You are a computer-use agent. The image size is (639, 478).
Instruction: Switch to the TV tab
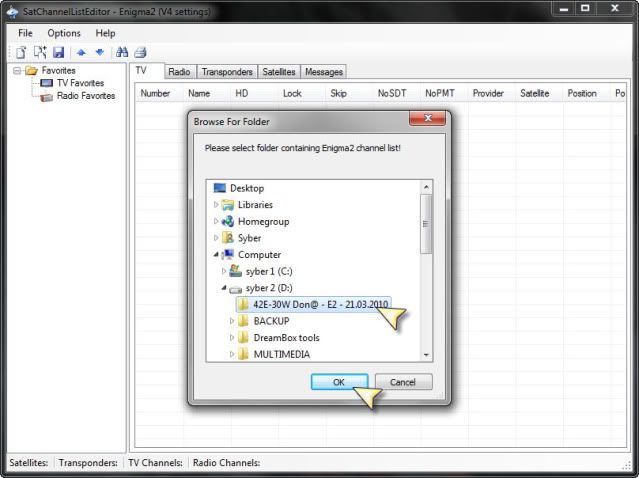pos(147,71)
